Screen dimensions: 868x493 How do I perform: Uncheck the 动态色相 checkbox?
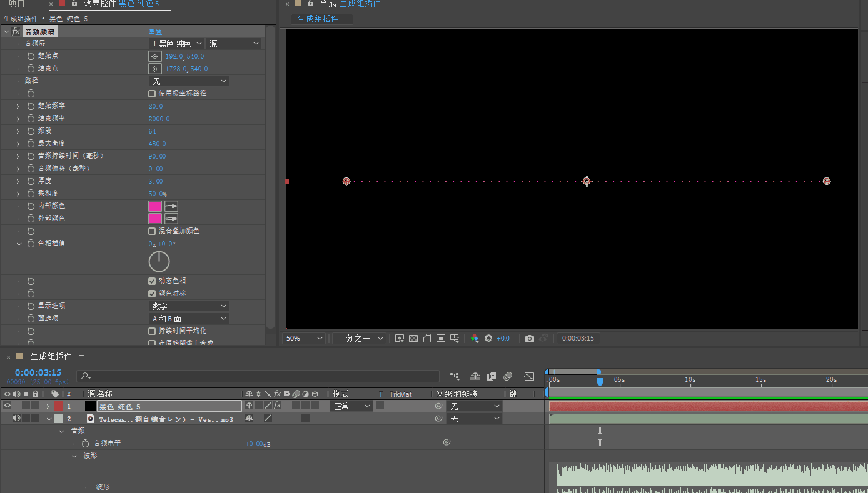click(152, 281)
